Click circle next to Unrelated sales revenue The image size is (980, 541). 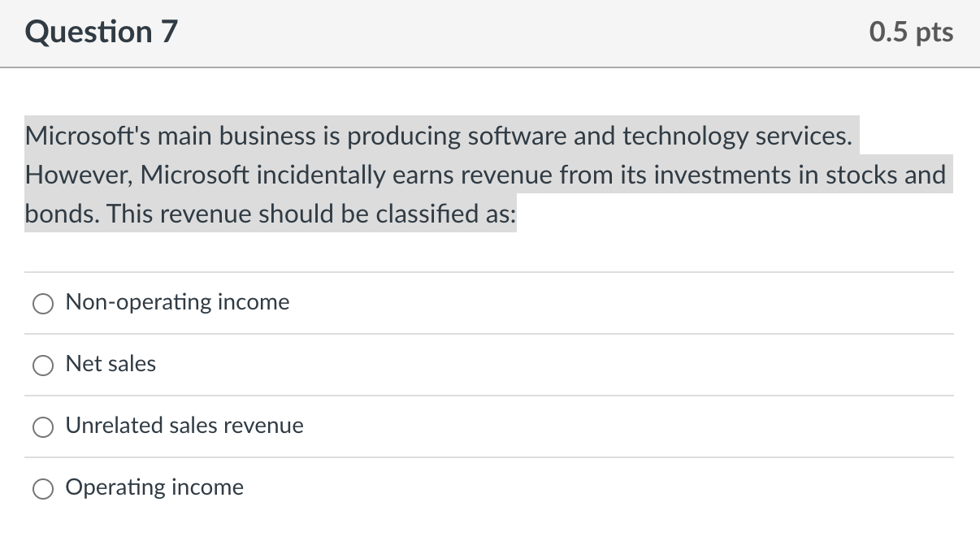point(43,426)
